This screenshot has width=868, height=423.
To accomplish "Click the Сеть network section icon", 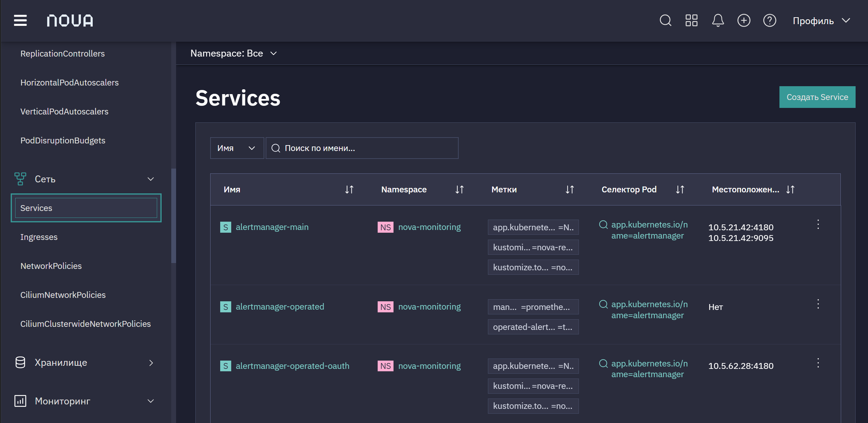I will [x=20, y=179].
